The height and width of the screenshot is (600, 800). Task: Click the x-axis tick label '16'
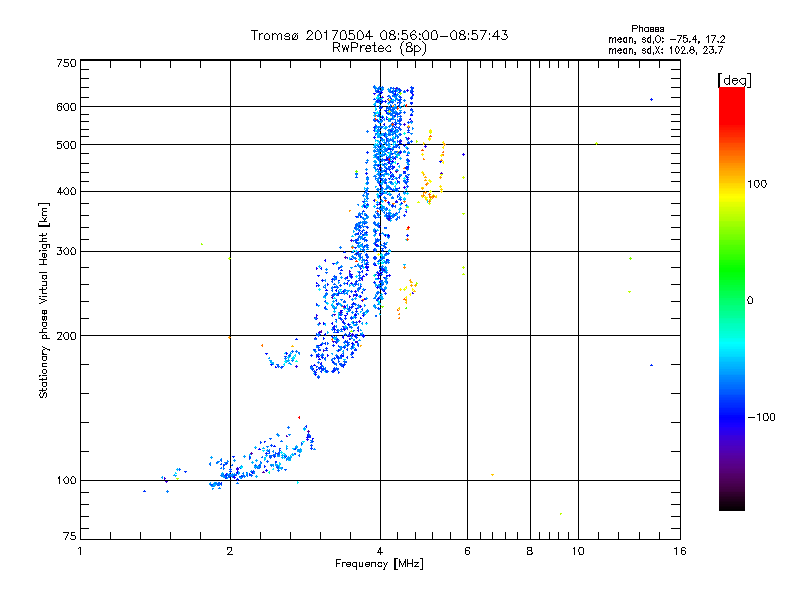(x=680, y=551)
